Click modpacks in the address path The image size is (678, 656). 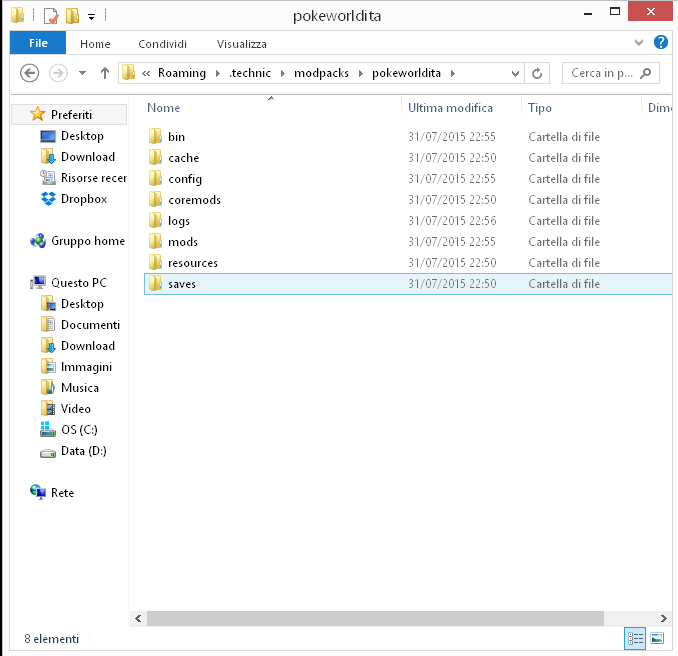click(x=321, y=73)
